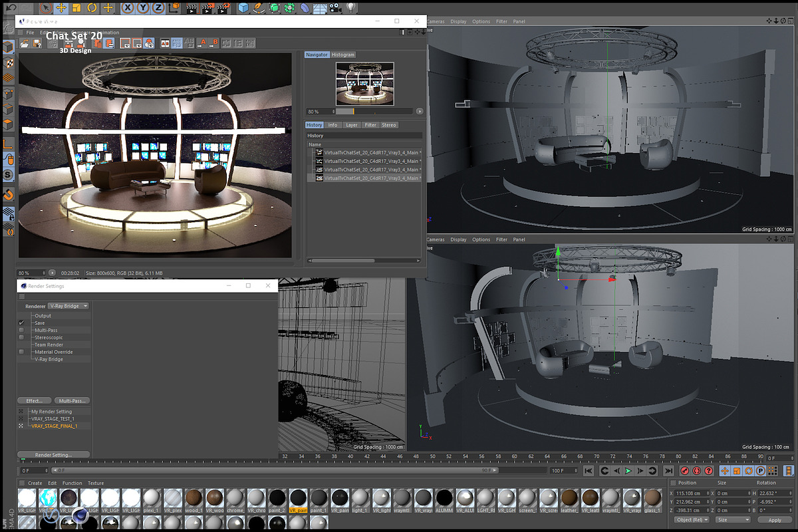
Task: Click the Navigator render thumbnail
Action: (364, 84)
